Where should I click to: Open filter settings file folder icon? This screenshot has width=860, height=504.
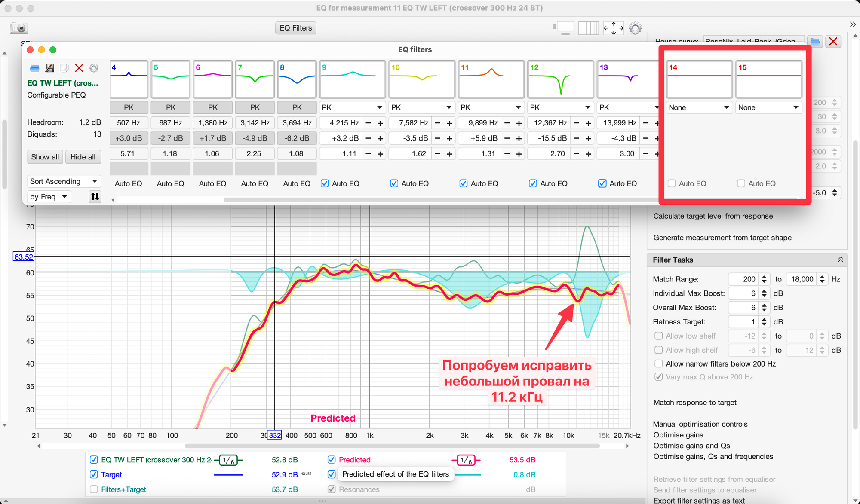tap(35, 68)
